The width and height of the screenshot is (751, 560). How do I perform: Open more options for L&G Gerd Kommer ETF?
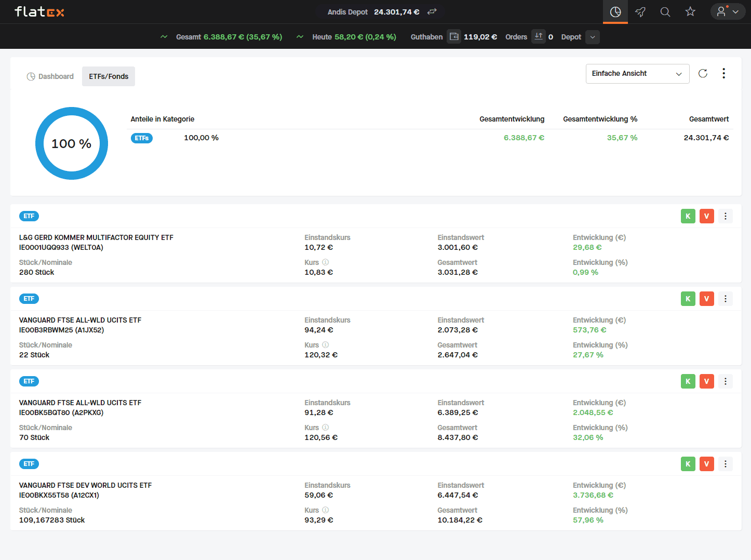pyautogui.click(x=726, y=216)
